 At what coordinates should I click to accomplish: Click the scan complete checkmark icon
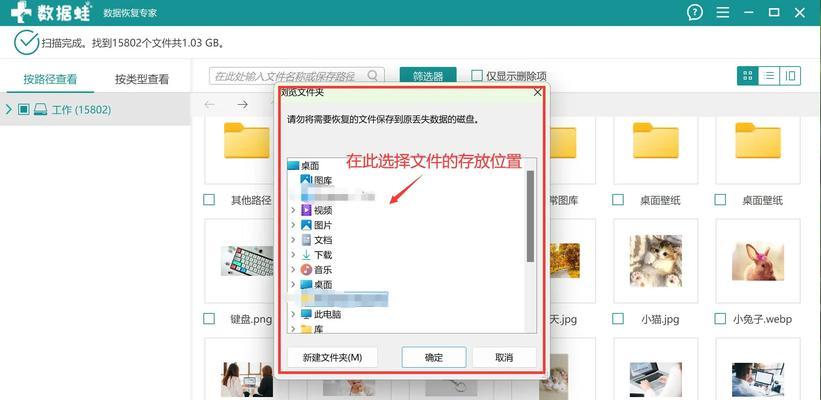pyautogui.click(x=26, y=42)
